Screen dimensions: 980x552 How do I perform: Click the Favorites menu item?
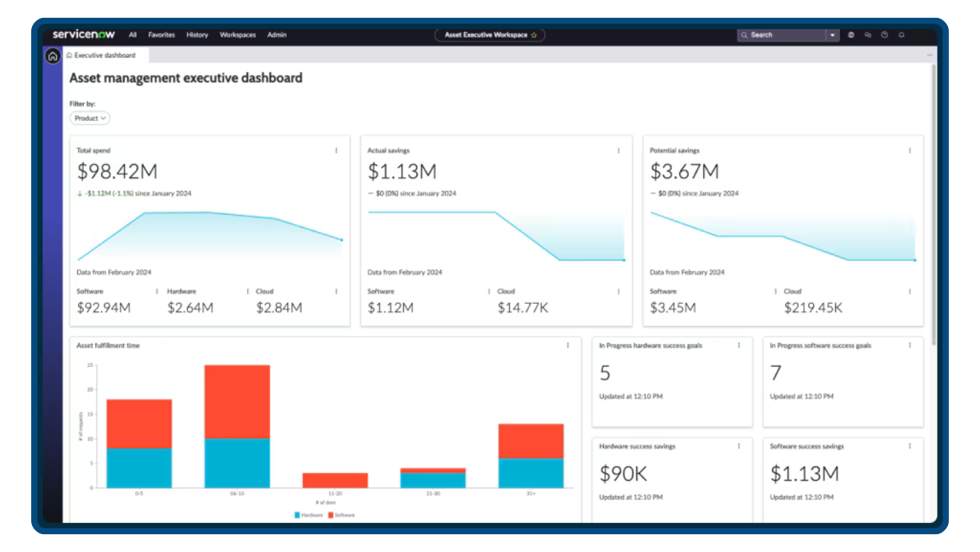point(161,34)
